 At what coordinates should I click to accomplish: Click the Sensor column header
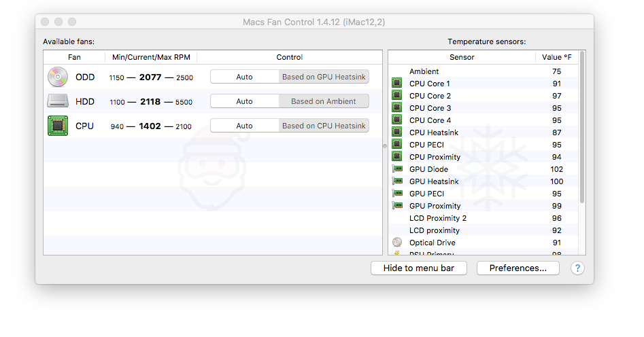[462, 57]
